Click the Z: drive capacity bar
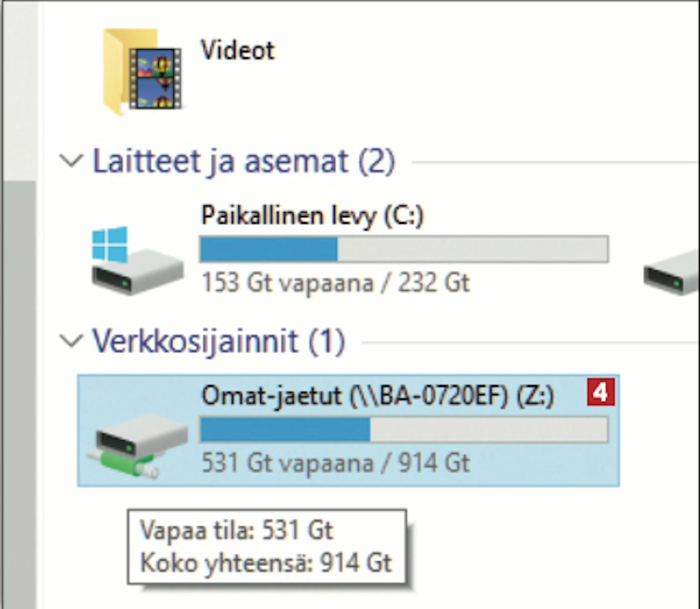Image resolution: width=700 pixels, height=609 pixels. (404, 429)
